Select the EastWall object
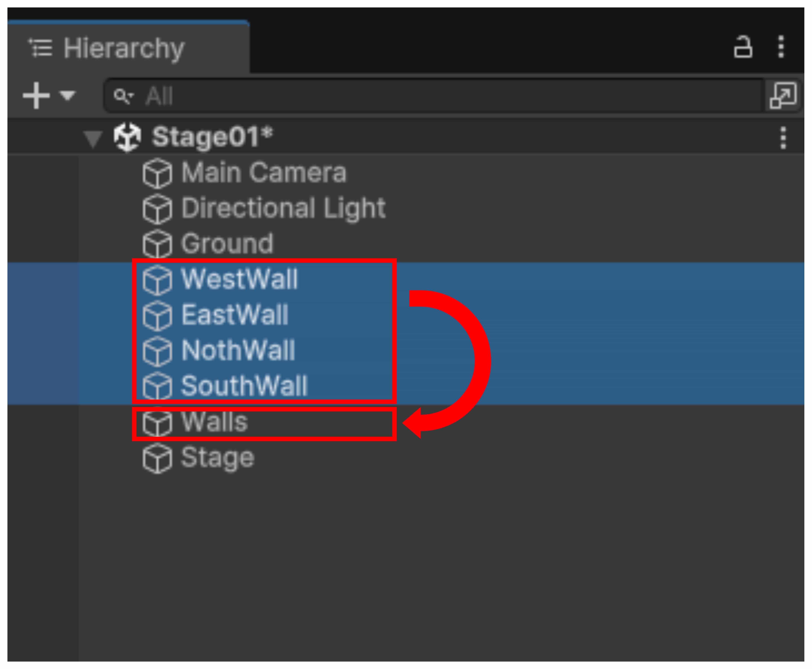The width and height of the screenshot is (812, 669). [x=235, y=315]
